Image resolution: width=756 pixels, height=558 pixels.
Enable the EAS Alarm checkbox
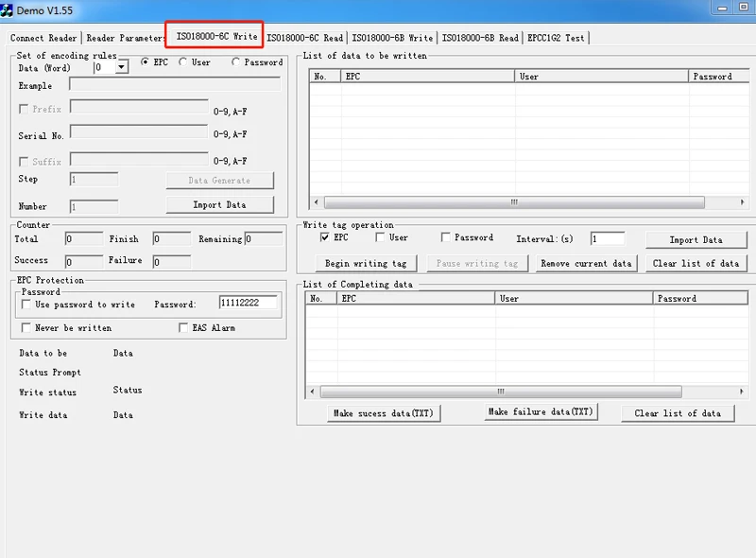pos(183,328)
